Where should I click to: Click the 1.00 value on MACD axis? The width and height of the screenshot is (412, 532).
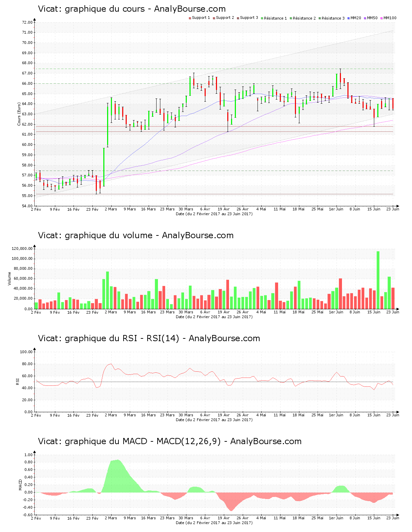(29, 455)
